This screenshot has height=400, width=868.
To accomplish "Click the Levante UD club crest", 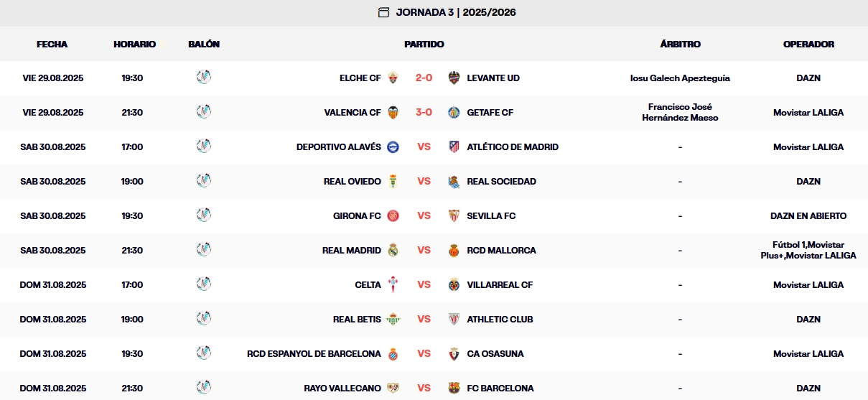I will click(454, 78).
